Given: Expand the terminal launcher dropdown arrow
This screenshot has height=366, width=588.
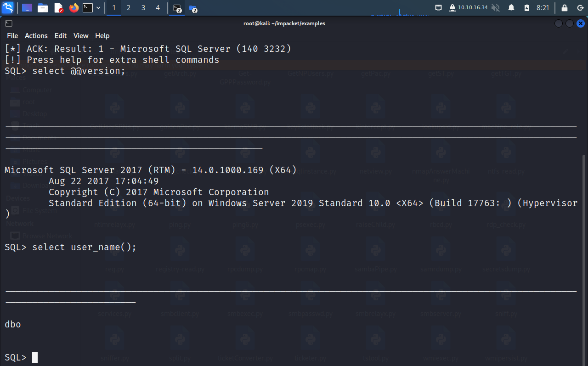Looking at the screenshot, I should (x=98, y=8).
